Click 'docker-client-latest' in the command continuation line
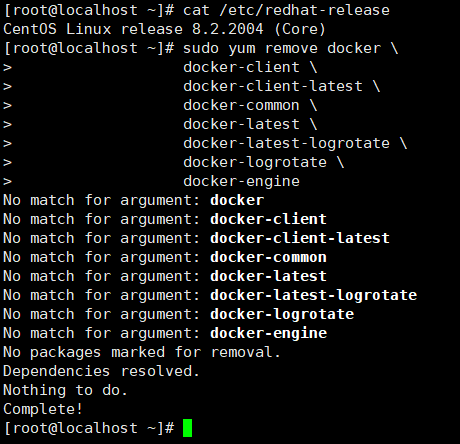460x444 pixels. (x=273, y=86)
